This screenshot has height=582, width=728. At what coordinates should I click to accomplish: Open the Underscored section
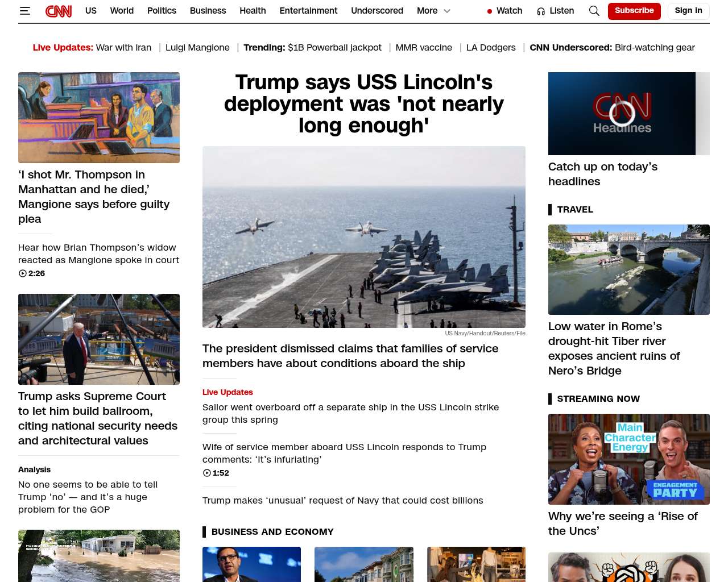click(x=377, y=11)
